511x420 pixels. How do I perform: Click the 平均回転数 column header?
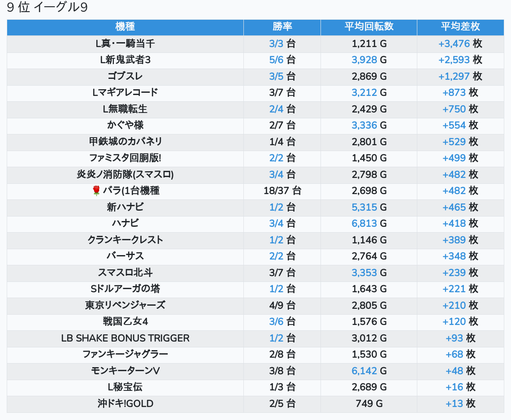click(x=368, y=27)
